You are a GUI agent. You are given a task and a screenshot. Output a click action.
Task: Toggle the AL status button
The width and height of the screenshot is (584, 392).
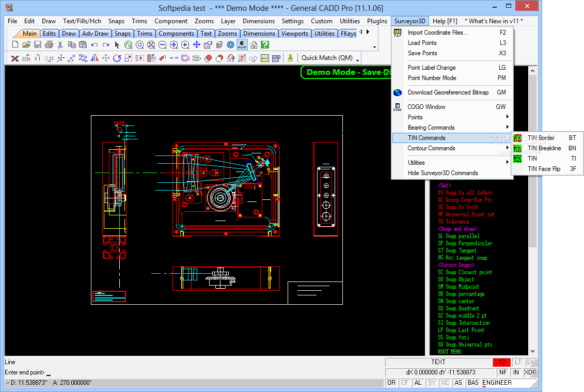pos(418,383)
